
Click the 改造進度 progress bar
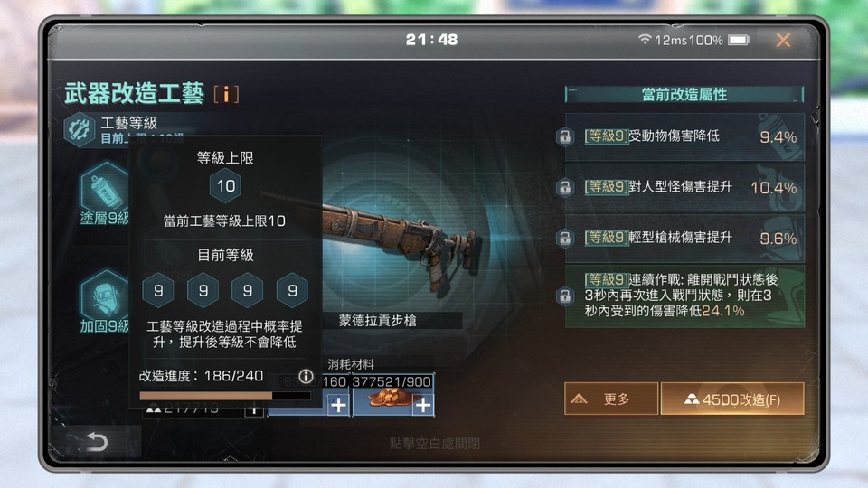[225, 396]
